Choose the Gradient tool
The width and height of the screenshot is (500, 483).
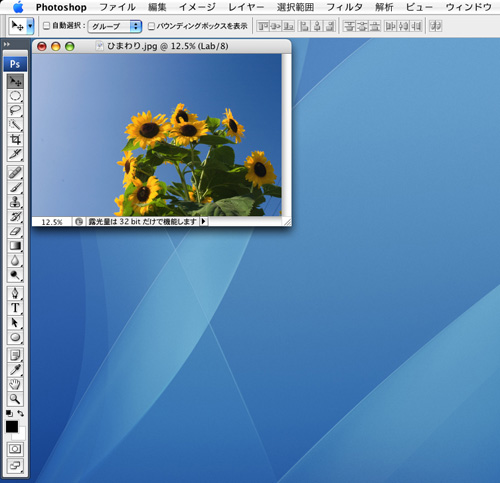(15, 246)
